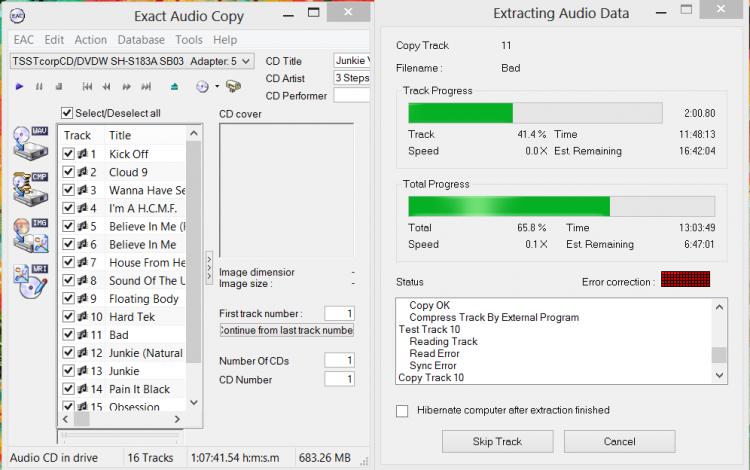The height and width of the screenshot is (470, 750).
Task: Click track list horizontal scroll right arrow
Action: click(177, 419)
